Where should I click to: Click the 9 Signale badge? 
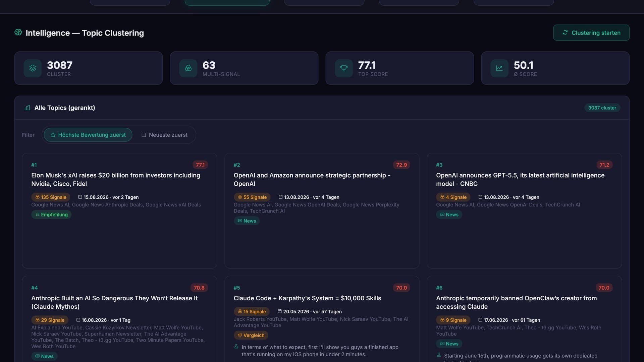[x=453, y=320]
